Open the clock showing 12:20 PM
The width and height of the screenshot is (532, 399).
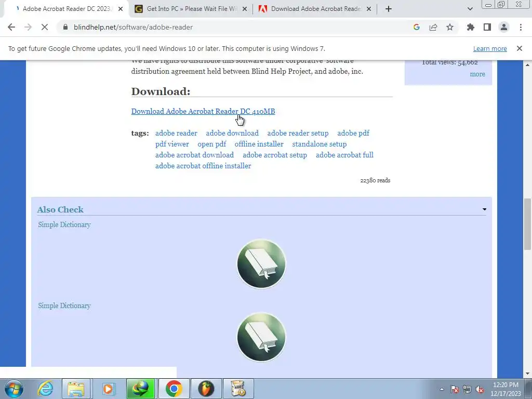[x=506, y=389]
